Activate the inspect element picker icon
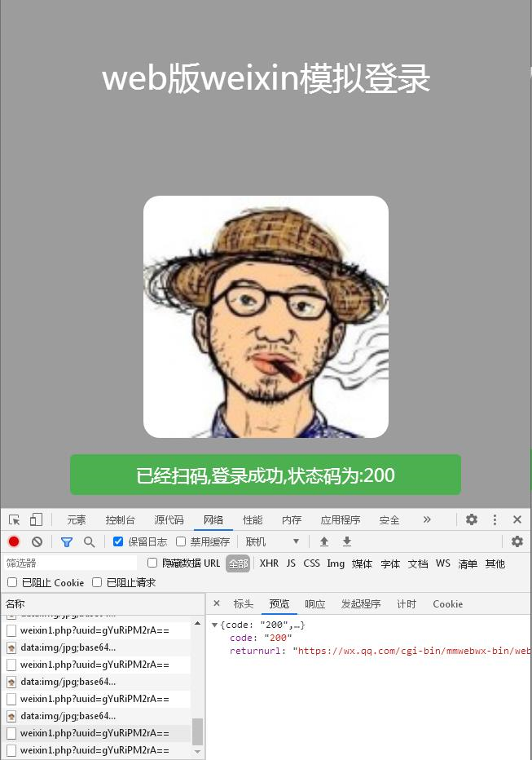 pos(15,520)
